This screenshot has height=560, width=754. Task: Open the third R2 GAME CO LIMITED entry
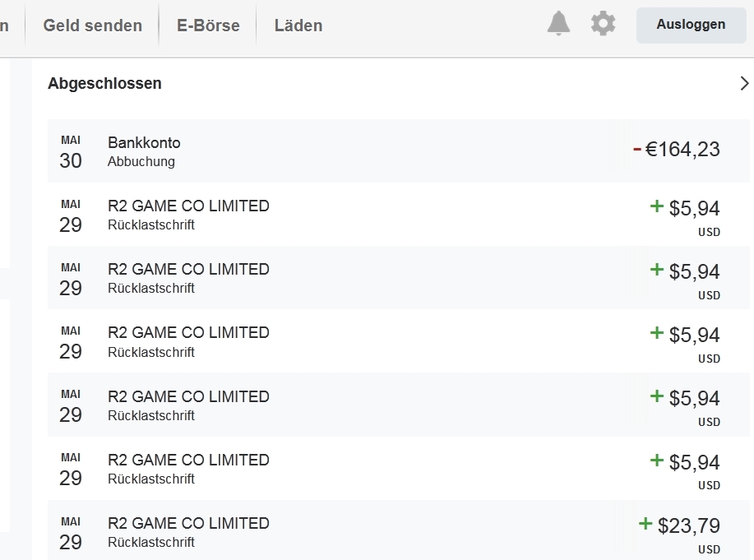(188, 333)
